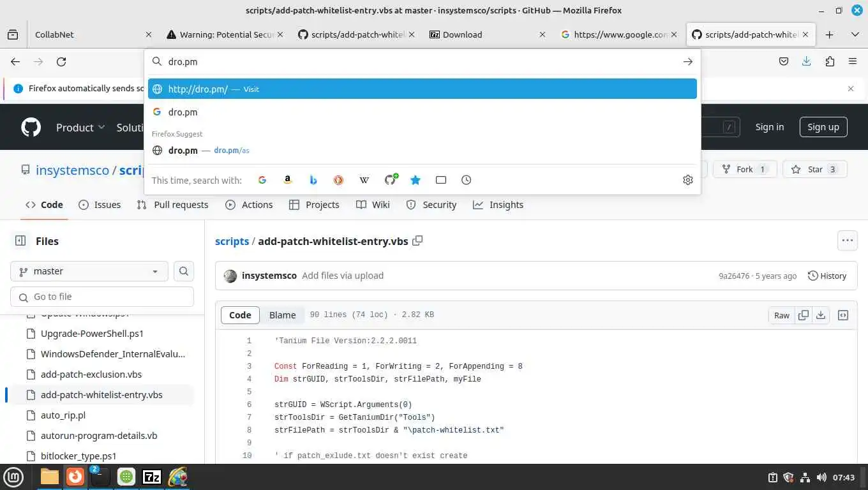The image size is (868, 490).
Task: Copy raw file contents icon
Action: point(804,315)
